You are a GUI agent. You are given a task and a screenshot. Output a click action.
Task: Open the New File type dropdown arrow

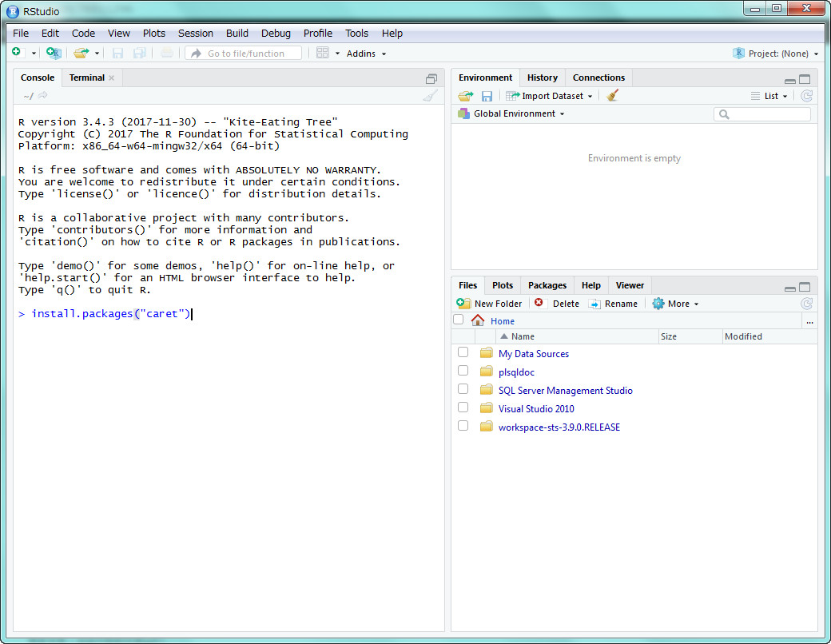[x=34, y=54]
